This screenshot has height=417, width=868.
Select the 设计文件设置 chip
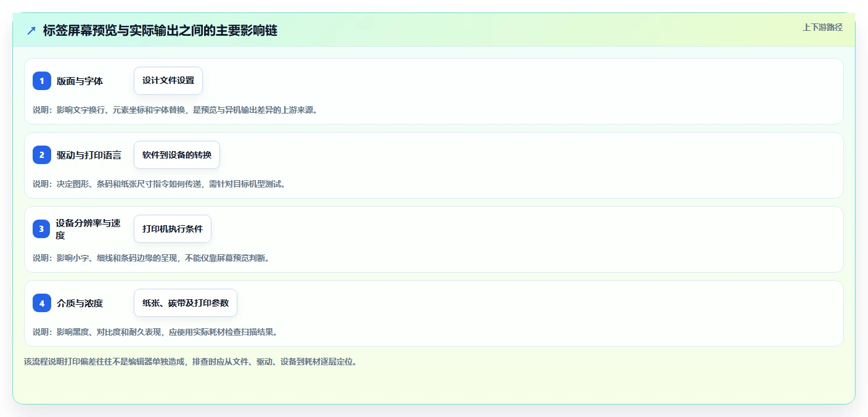(168, 81)
